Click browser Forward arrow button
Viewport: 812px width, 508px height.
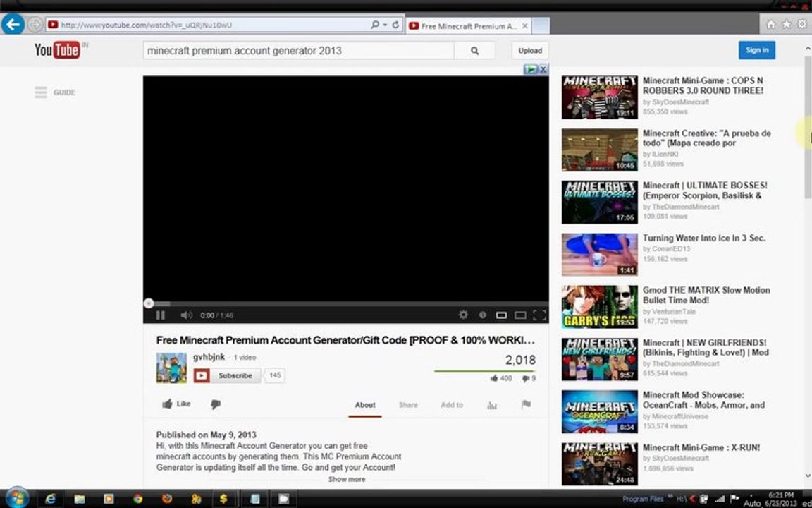coord(35,24)
